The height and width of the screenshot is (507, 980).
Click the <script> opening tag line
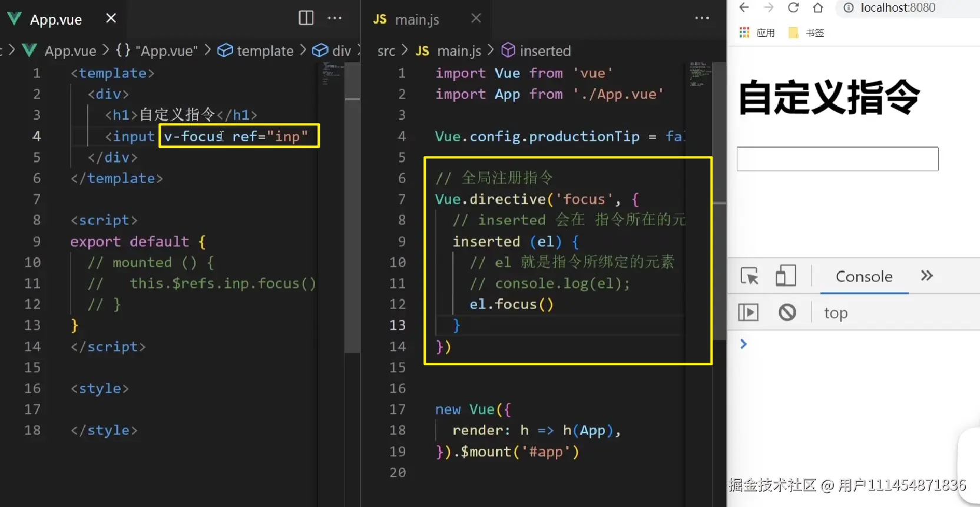104,220
